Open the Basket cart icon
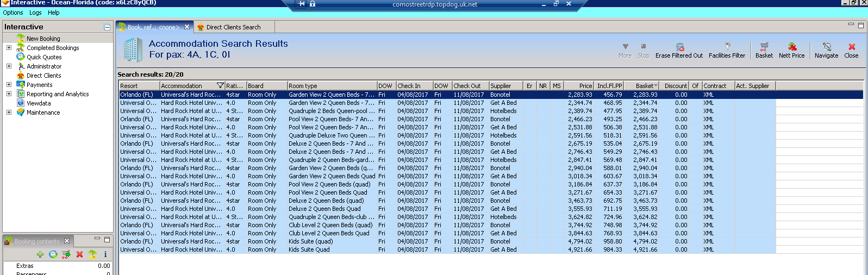This screenshot has height=275, width=868. coord(764,47)
